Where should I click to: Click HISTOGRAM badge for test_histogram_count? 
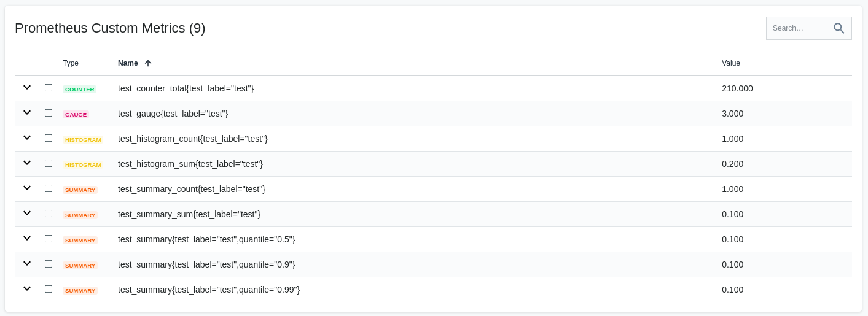(82, 140)
